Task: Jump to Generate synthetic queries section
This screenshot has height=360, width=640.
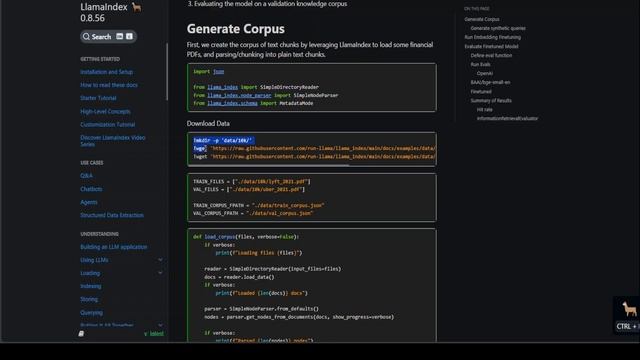Action: click(x=498, y=28)
